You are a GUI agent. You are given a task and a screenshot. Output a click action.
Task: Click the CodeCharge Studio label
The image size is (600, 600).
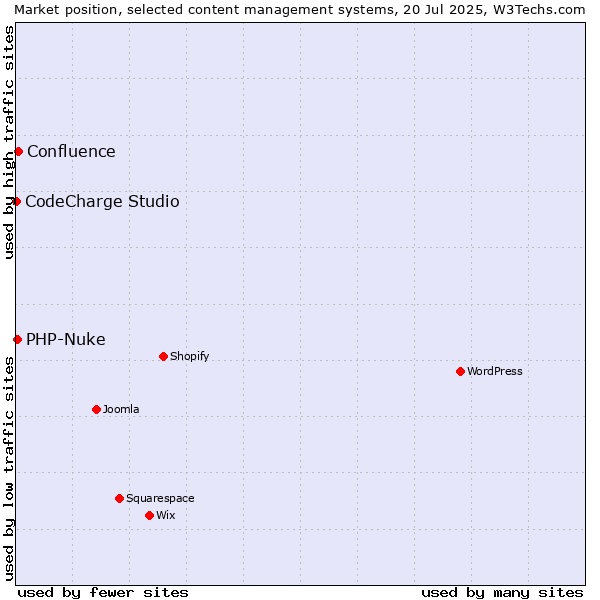coord(102,202)
